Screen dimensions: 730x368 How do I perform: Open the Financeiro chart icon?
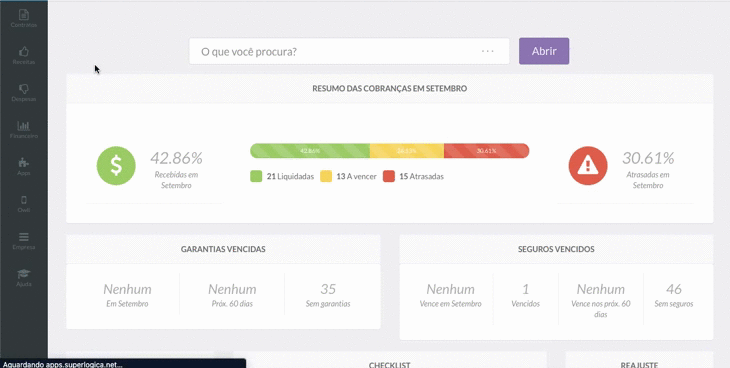[24, 126]
